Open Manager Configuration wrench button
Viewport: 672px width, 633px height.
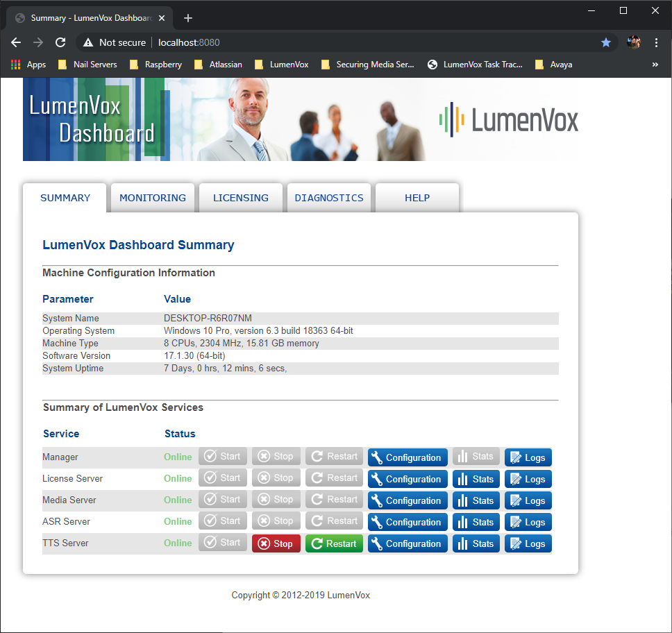407,457
